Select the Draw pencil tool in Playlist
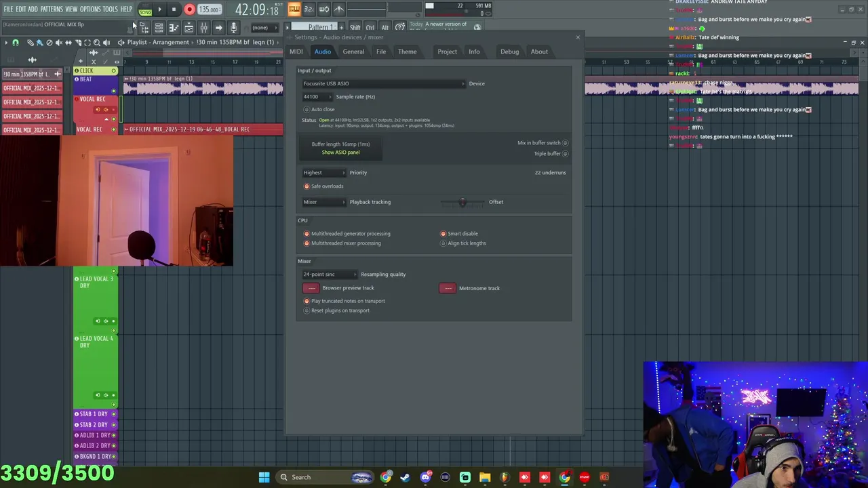The height and width of the screenshot is (488, 868). click(31, 43)
